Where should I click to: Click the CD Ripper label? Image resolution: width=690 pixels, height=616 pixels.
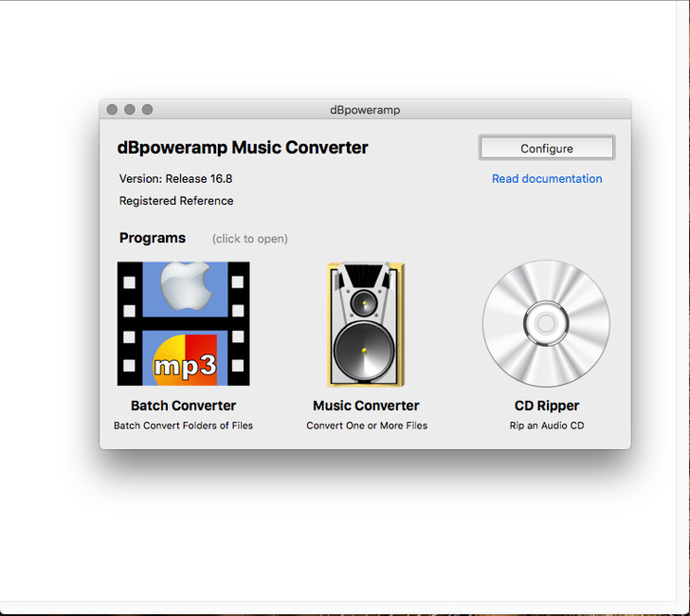pyautogui.click(x=546, y=406)
